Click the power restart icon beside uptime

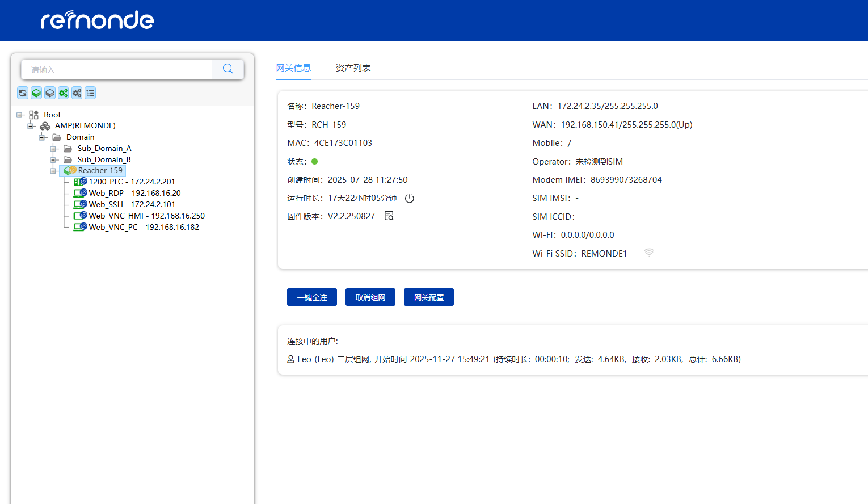410,199
